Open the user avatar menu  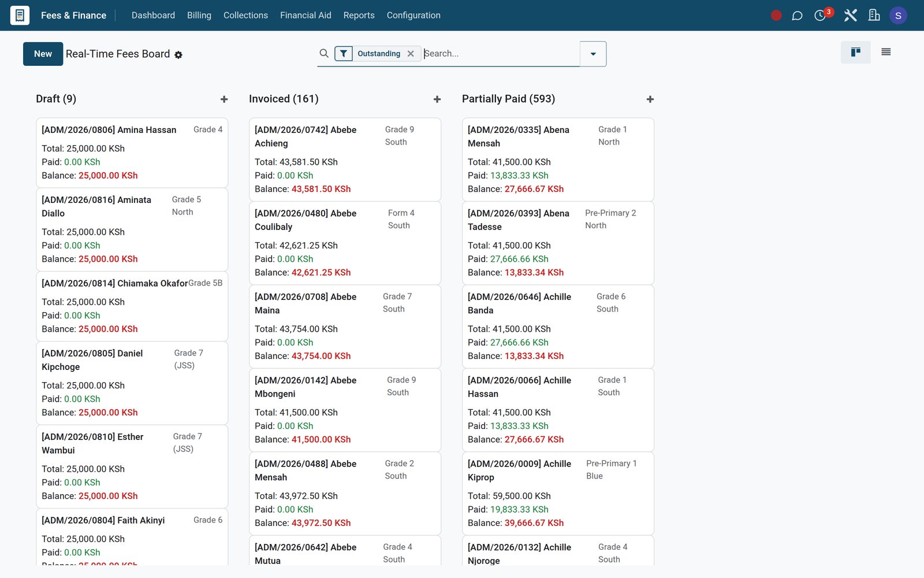(x=898, y=16)
